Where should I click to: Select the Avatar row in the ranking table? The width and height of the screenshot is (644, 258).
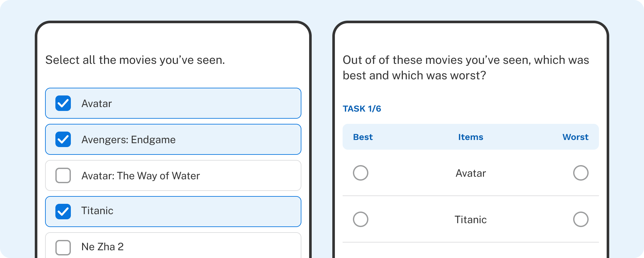[x=470, y=173]
